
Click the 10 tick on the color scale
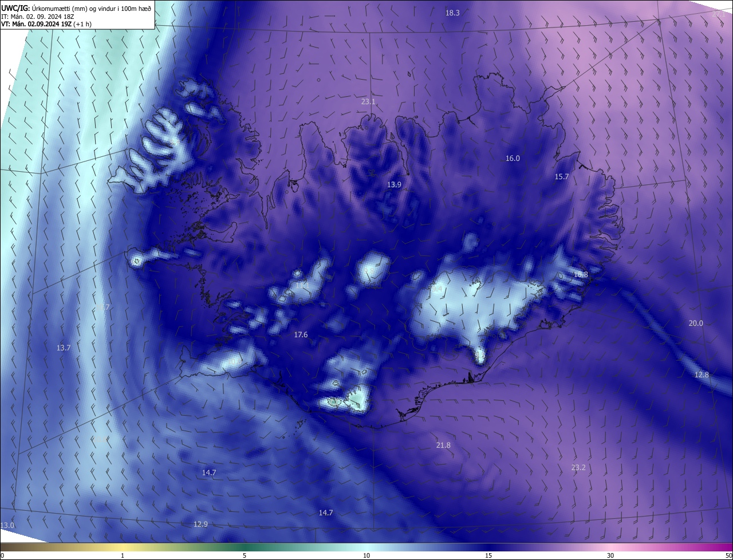[366, 555]
